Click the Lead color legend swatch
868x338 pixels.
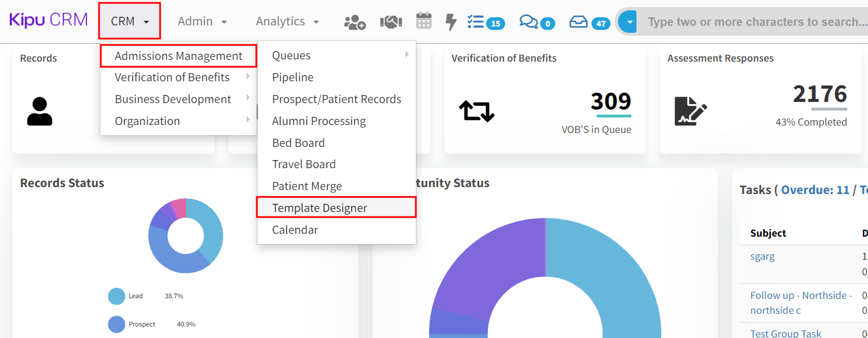coord(116,296)
